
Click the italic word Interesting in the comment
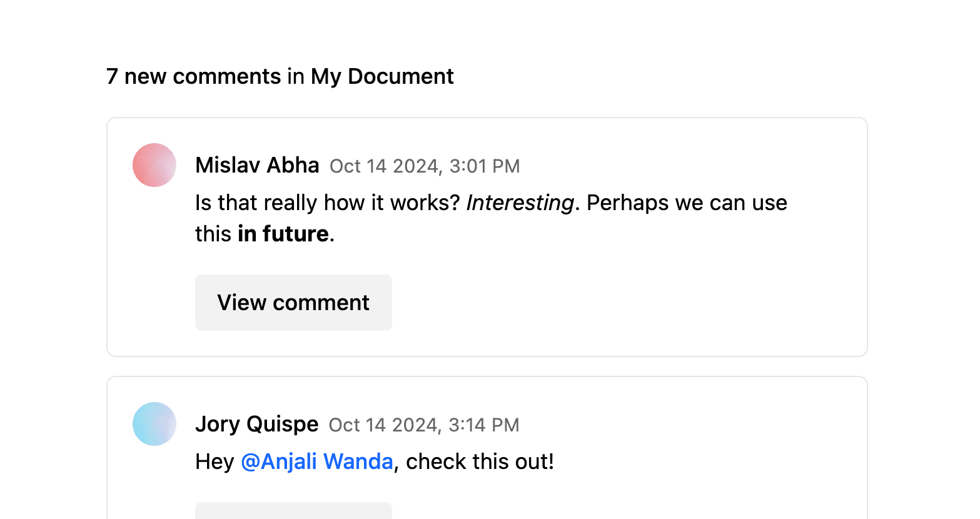(518, 202)
